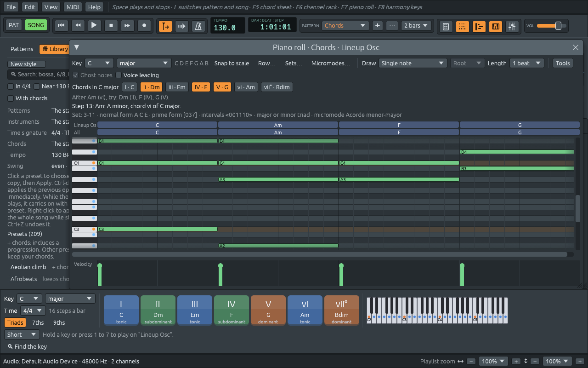Adjust the VOL master volume slider
This screenshot has height=368, width=588.
click(551, 26)
